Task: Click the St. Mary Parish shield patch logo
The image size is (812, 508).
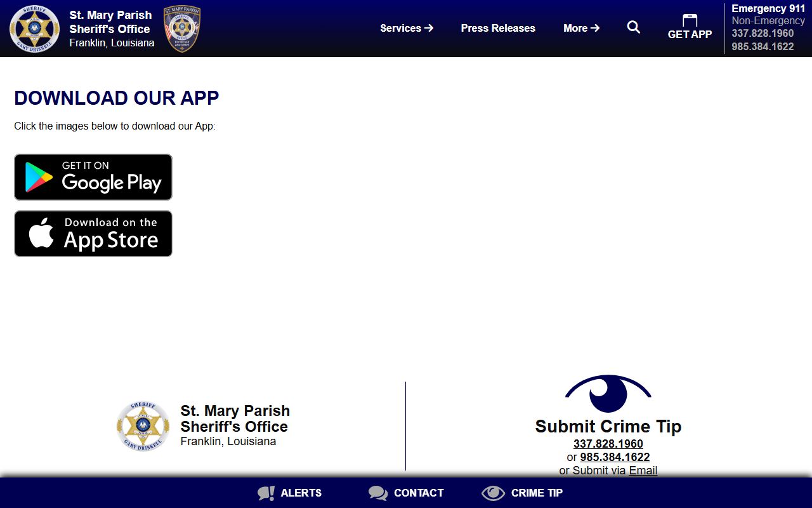Action: click(182, 29)
